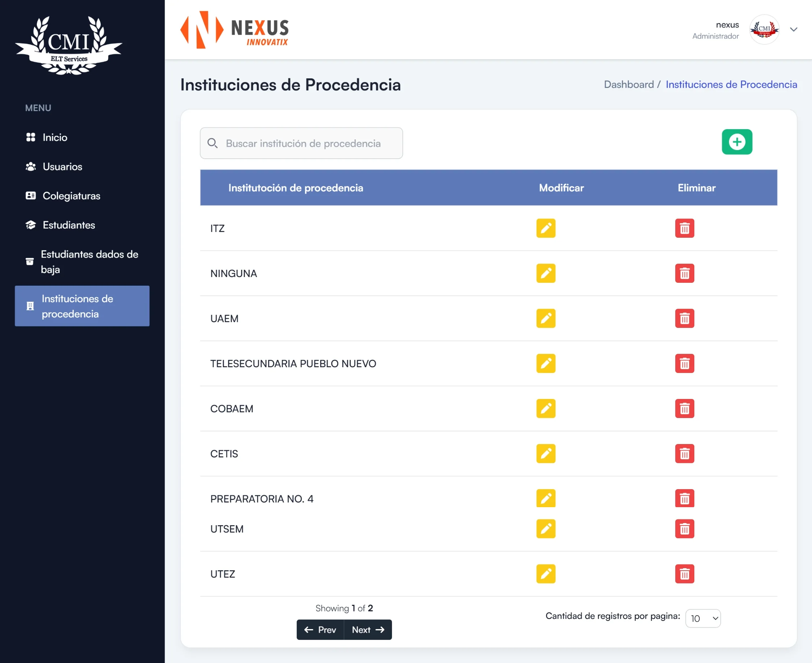Expand the user profile chevron menu
Image resolution: width=812 pixels, height=663 pixels.
793,30
